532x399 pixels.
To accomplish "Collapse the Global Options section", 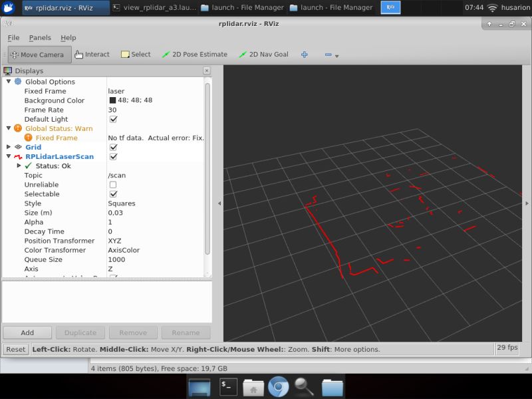I will point(8,81).
